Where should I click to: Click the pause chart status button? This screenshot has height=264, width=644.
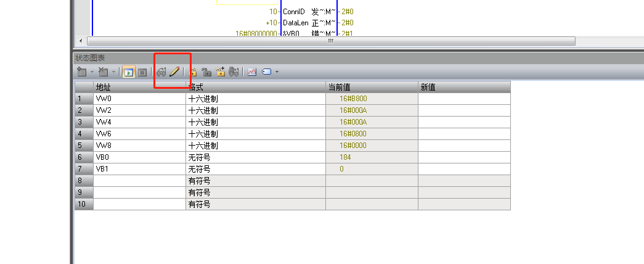[x=142, y=72]
